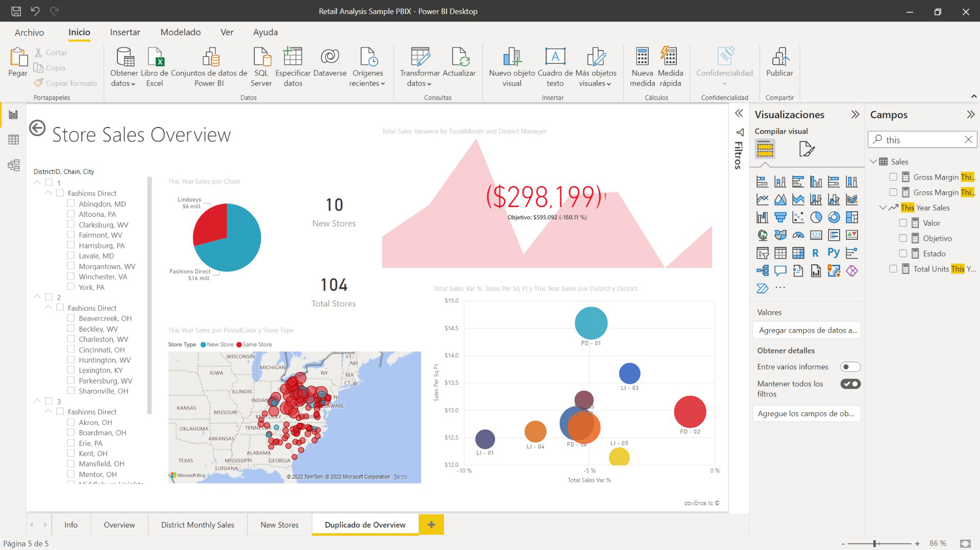Viewport: 980px width, 550px height.
Task: Click the Campos search box containing "this"
Action: point(922,139)
